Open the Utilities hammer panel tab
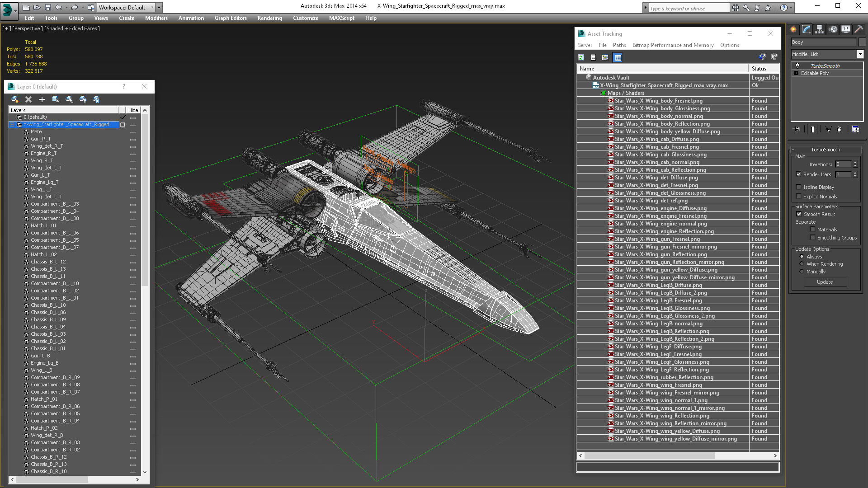Image resolution: width=868 pixels, height=488 pixels. (x=859, y=29)
